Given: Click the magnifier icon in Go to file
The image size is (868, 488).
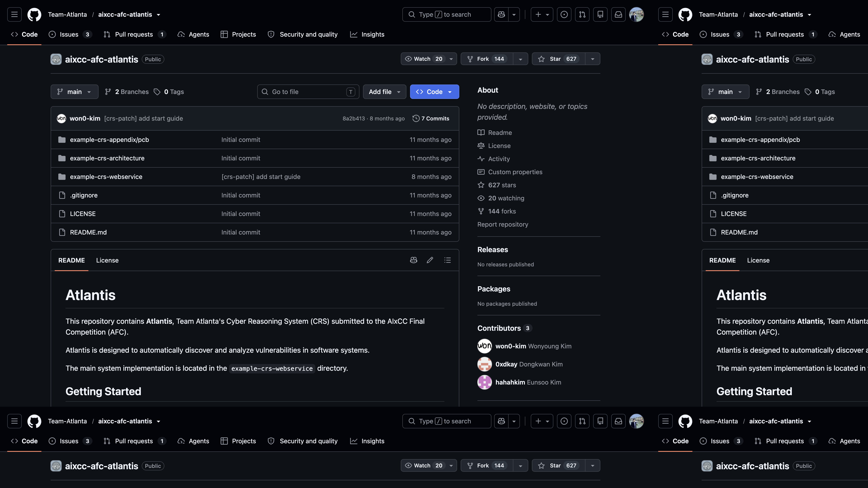Looking at the screenshot, I should 265,91.
